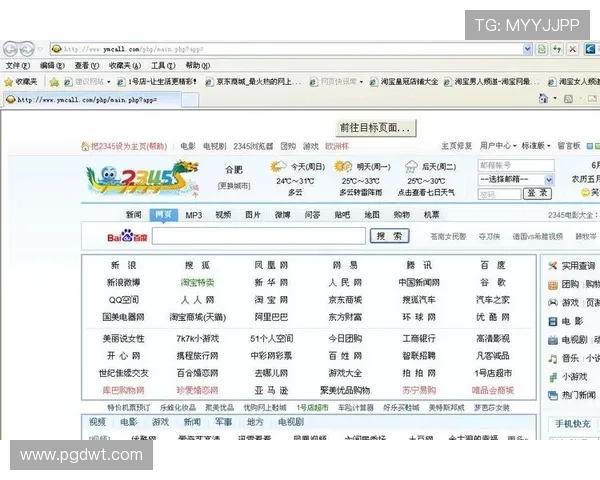The width and height of the screenshot is (600, 480).
Task: Click the 前往目标页面... button
Action: click(x=375, y=127)
